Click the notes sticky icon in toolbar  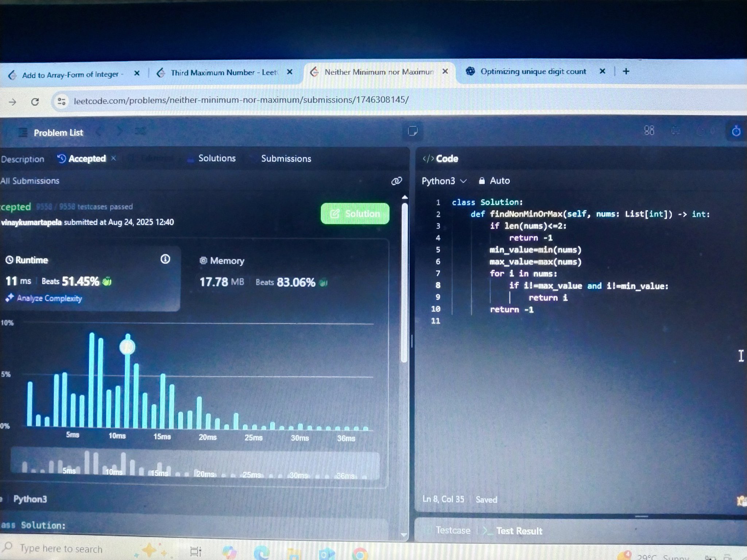pyautogui.click(x=413, y=131)
